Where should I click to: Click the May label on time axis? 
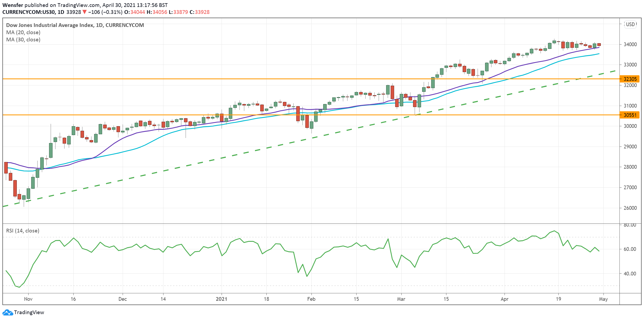point(603,299)
